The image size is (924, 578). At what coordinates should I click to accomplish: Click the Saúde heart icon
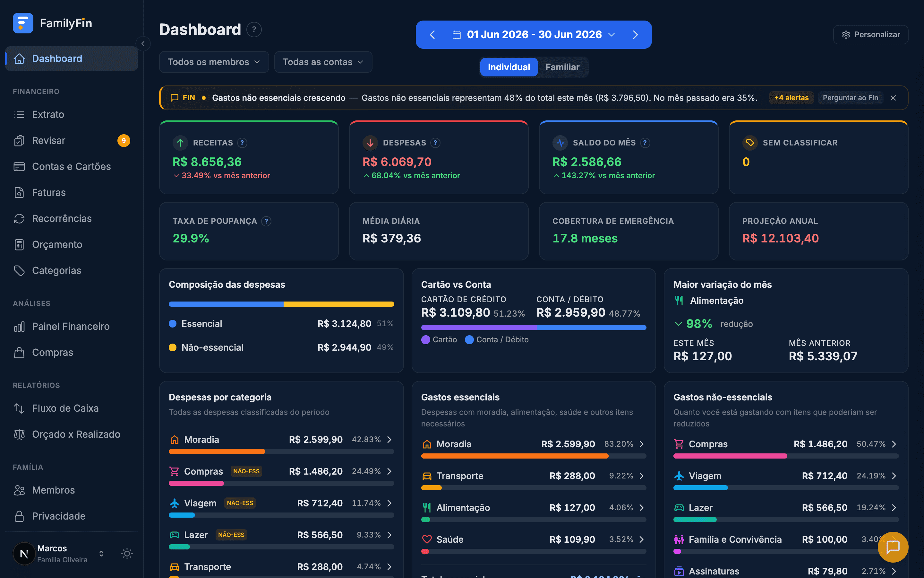click(x=427, y=539)
